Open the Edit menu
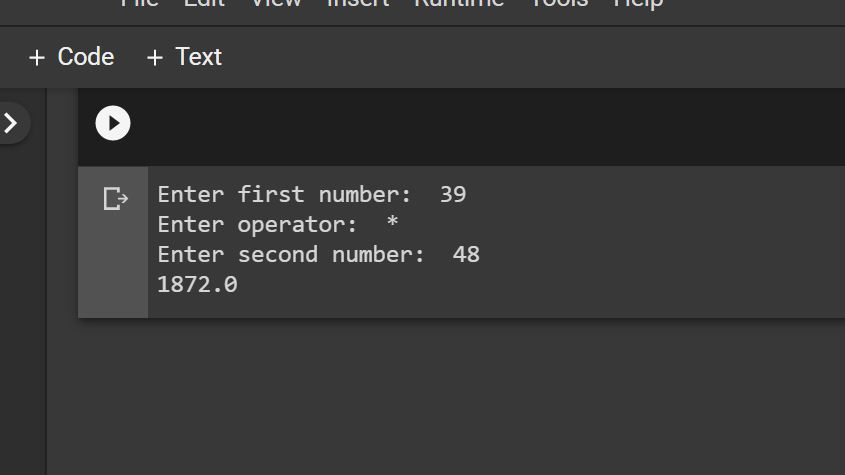845x475 pixels. click(x=204, y=3)
